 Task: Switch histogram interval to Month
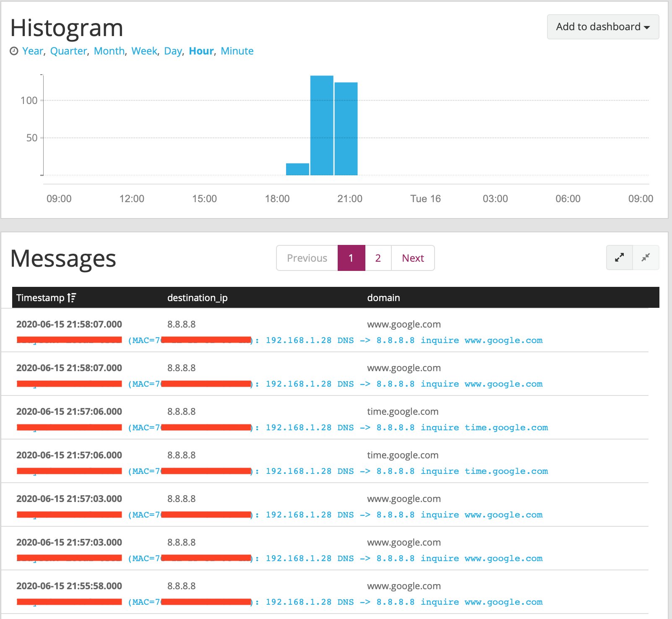tap(109, 51)
